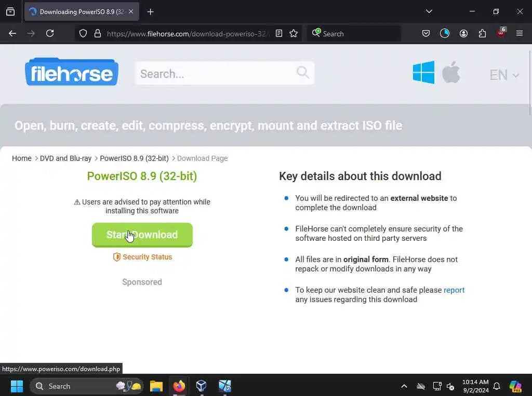Show hidden system tray icons
532x396 pixels.
(404, 386)
